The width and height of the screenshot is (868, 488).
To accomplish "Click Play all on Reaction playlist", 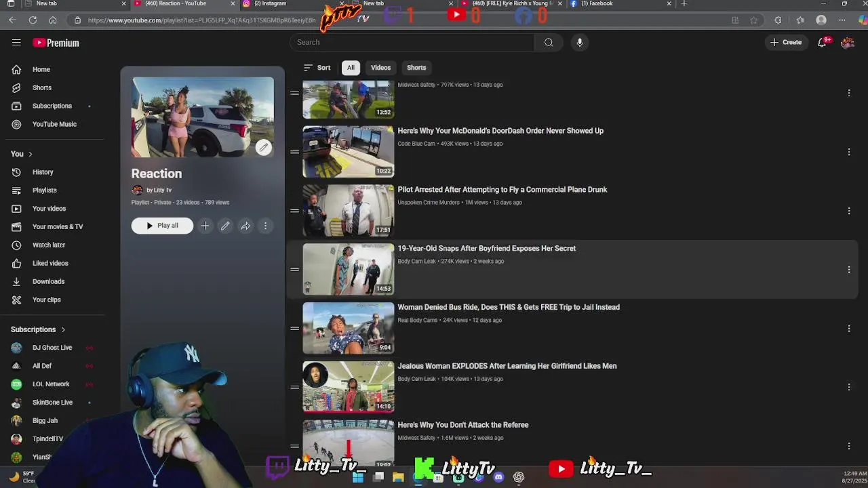I will click(162, 226).
